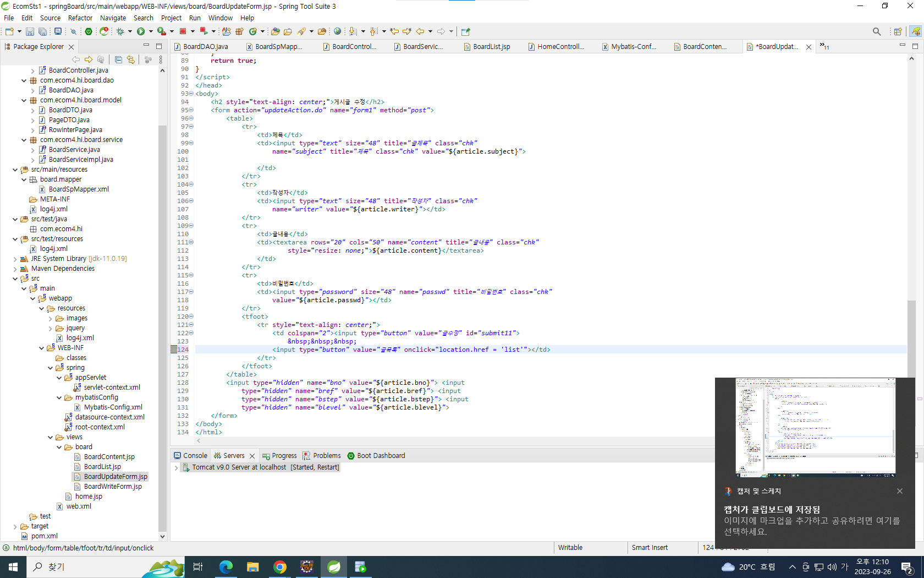Viewport: 924px width, 578px height.
Task: Switch to the BoardList.jsp editor tab
Action: (x=487, y=47)
